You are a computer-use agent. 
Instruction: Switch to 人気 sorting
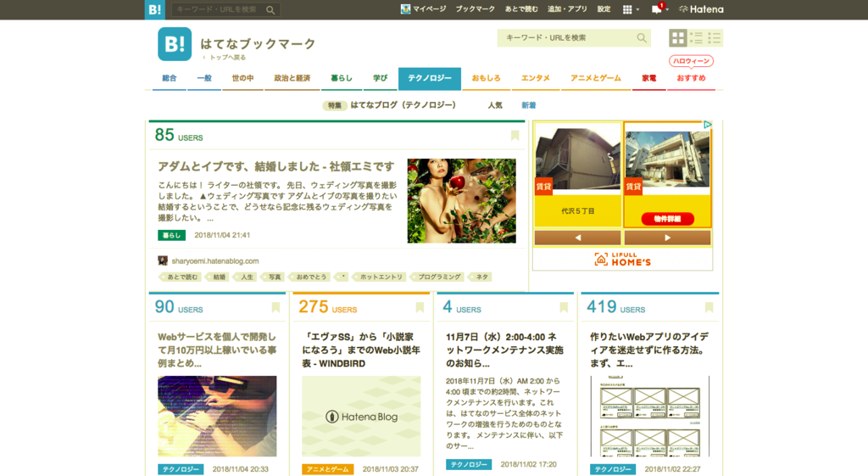point(495,105)
